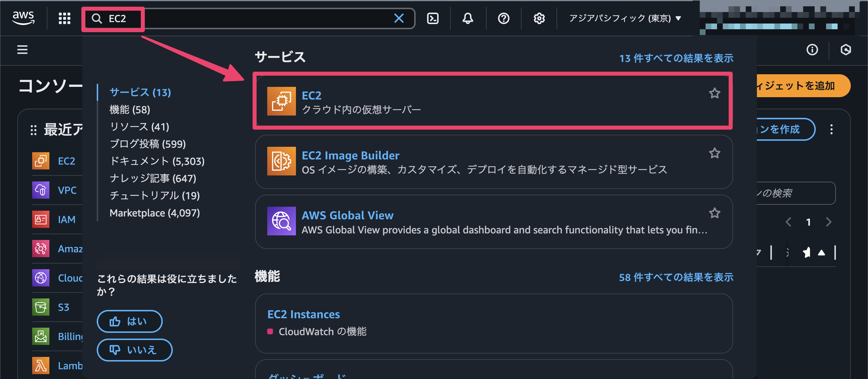Image resolution: width=868 pixels, height=379 pixels.
Task: Open the settings gear icon
Action: pyautogui.click(x=539, y=19)
